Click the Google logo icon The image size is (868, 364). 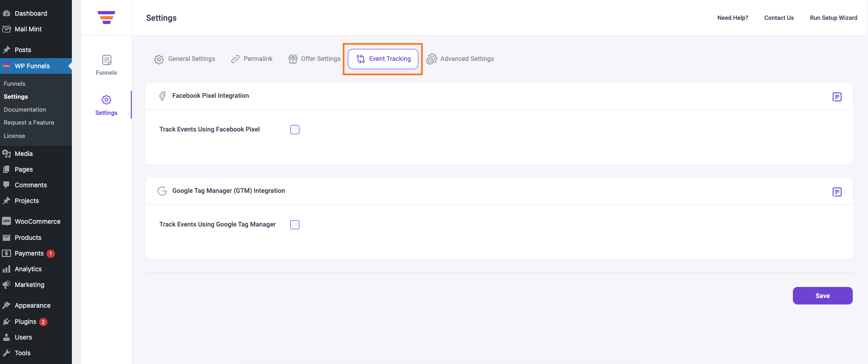(x=162, y=191)
